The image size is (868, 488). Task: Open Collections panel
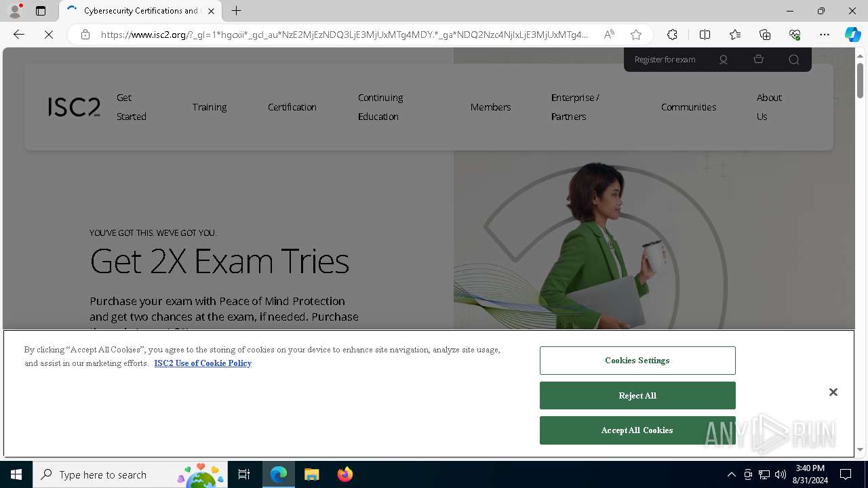(x=765, y=35)
